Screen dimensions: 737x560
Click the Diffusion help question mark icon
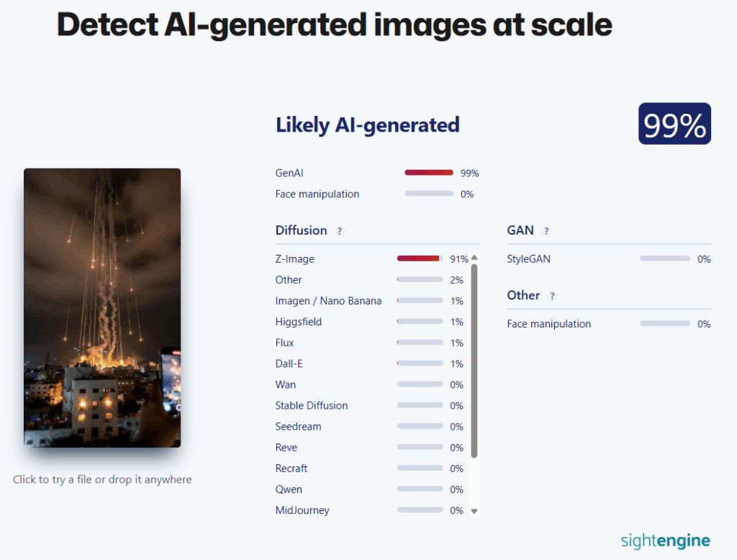pyautogui.click(x=340, y=231)
